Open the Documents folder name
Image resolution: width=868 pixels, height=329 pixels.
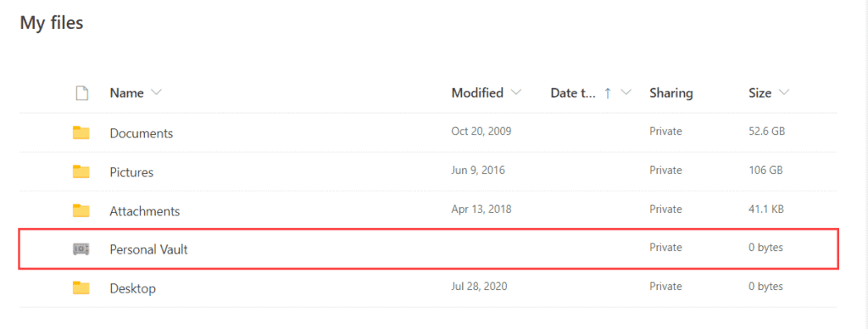click(142, 133)
